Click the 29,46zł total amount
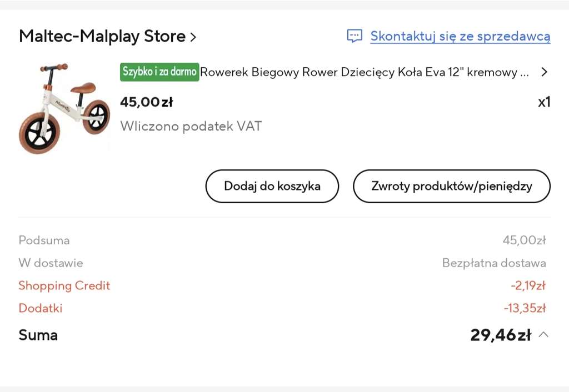569x392 pixels. coord(501,335)
